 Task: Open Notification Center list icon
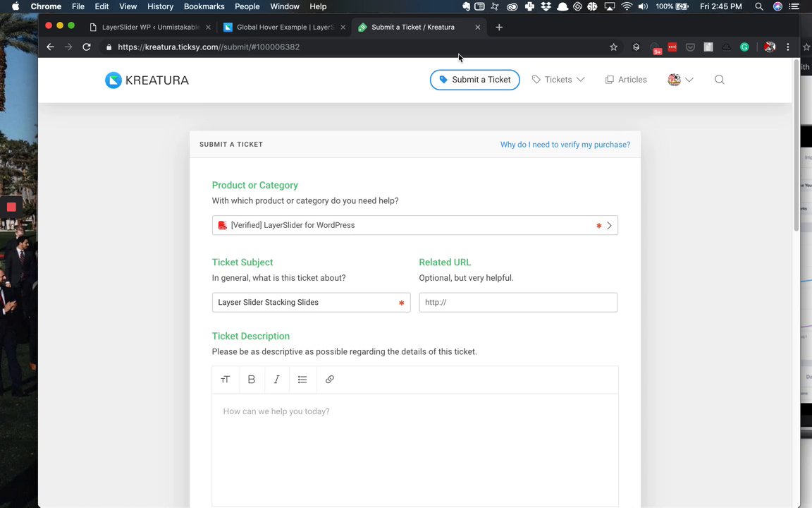point(794,6)
